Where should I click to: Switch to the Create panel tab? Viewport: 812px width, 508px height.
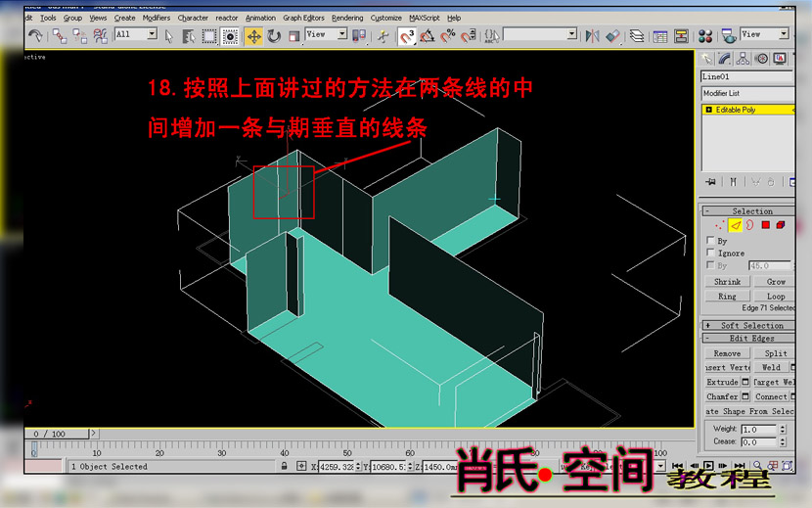pos(705,59)
